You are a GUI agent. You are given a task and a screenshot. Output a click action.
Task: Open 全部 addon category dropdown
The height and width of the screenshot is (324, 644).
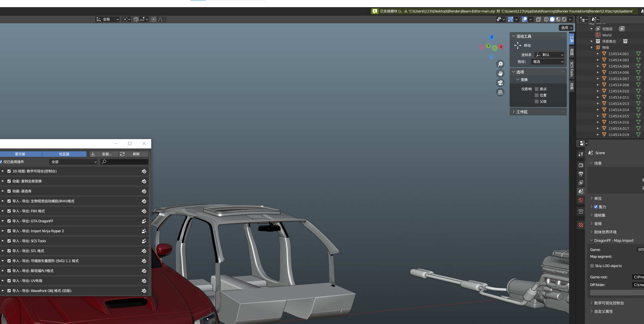(x=73, y=162)
